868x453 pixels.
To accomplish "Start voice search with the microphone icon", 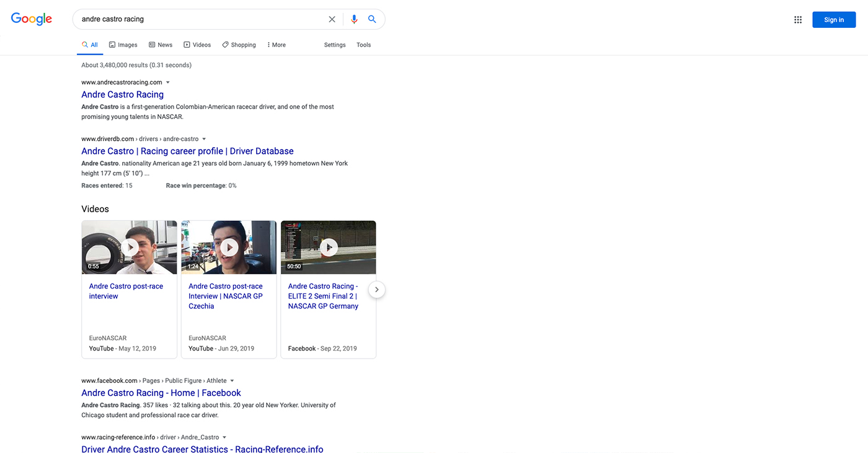I will tap(354, 19).
